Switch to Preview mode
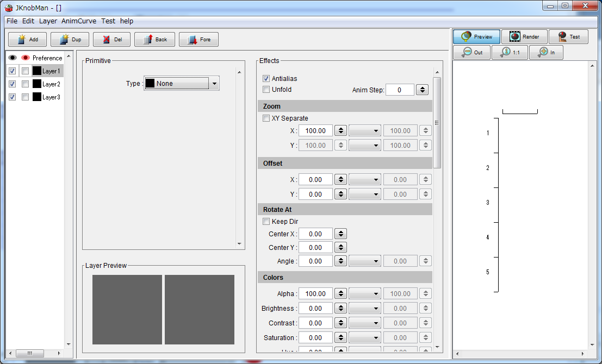Viewport: 602px width, 364px height. click(x=476, y=37)
